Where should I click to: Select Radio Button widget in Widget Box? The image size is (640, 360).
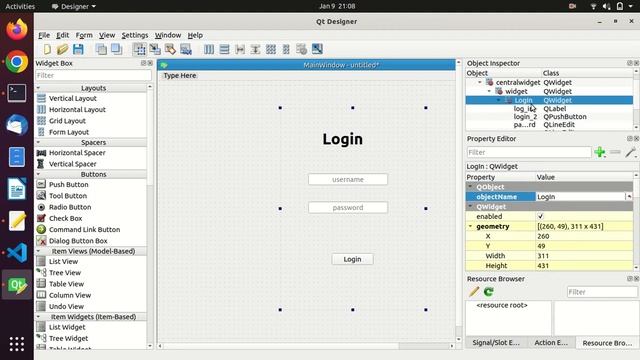(70, 207)
